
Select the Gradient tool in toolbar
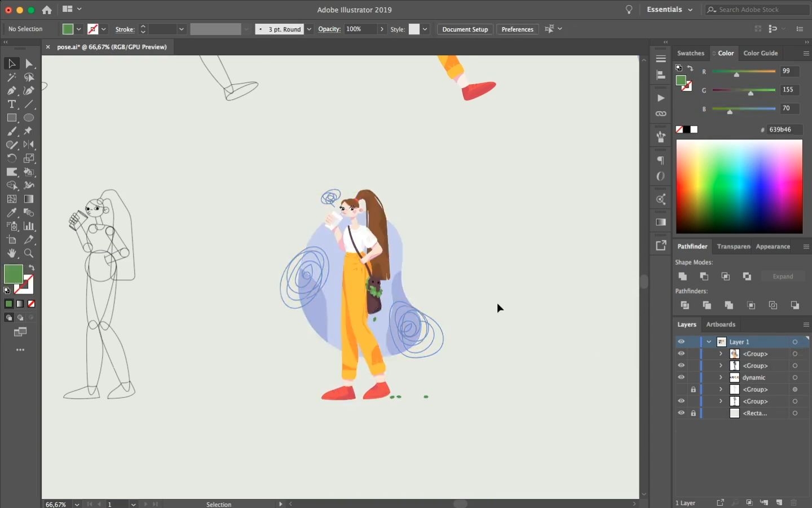(x=29, y=199)
